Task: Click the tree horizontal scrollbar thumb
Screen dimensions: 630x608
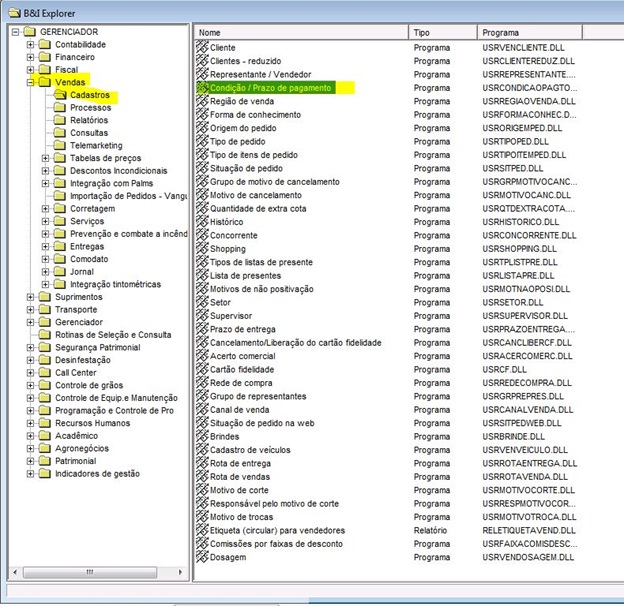Action: click(90, 572)
